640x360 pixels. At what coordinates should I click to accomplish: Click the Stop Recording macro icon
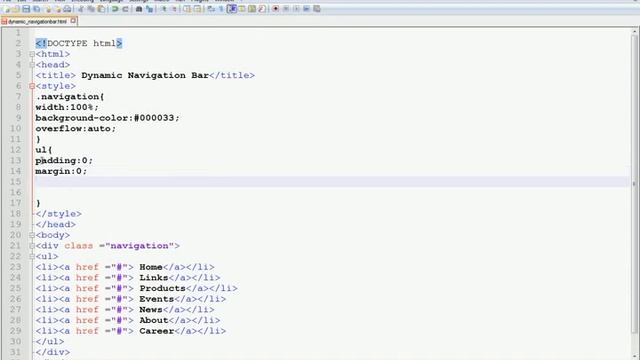coord(286,9)
